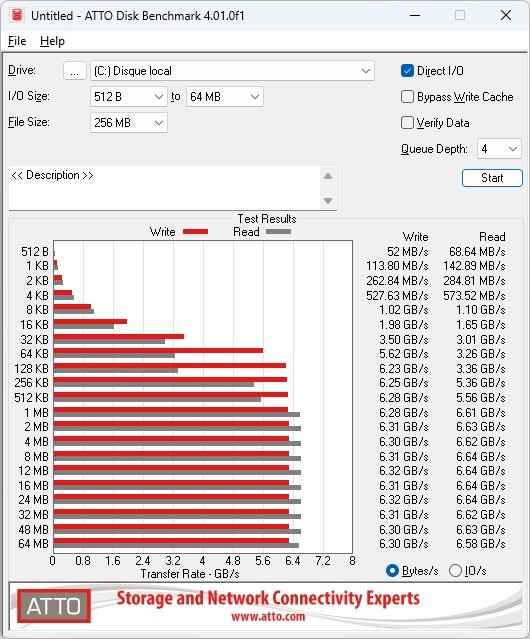Image resolution: width=530 pixels, height=639 pixels.
Task: Click the 6.58 GB/s read value
Action: (481, 544)
